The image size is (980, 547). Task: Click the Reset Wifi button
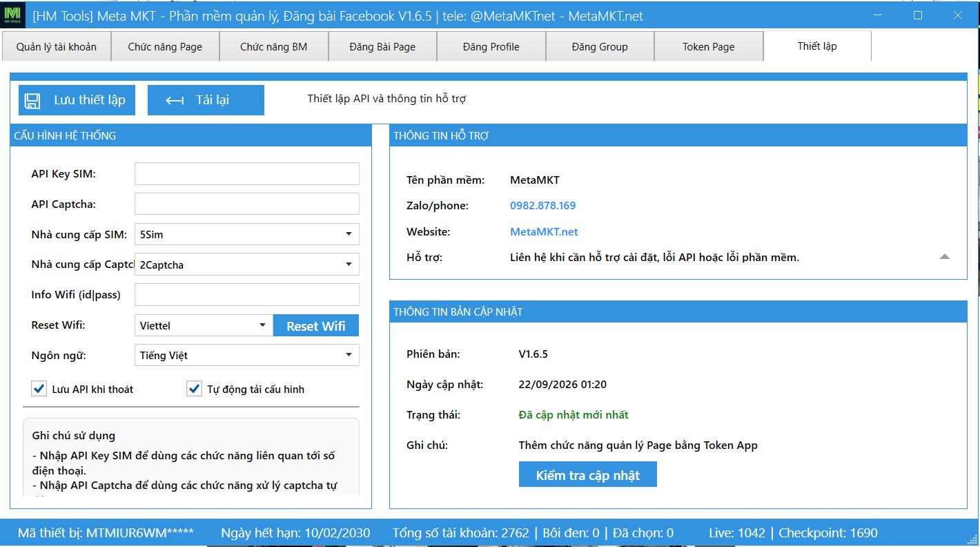[316, 326]
